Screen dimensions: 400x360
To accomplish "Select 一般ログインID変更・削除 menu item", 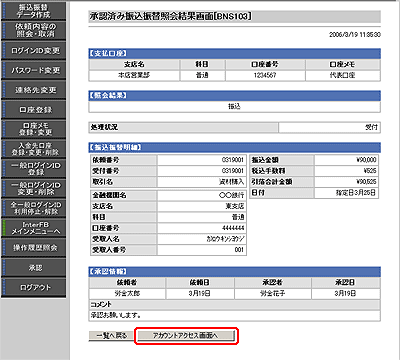I will point(34,188).
